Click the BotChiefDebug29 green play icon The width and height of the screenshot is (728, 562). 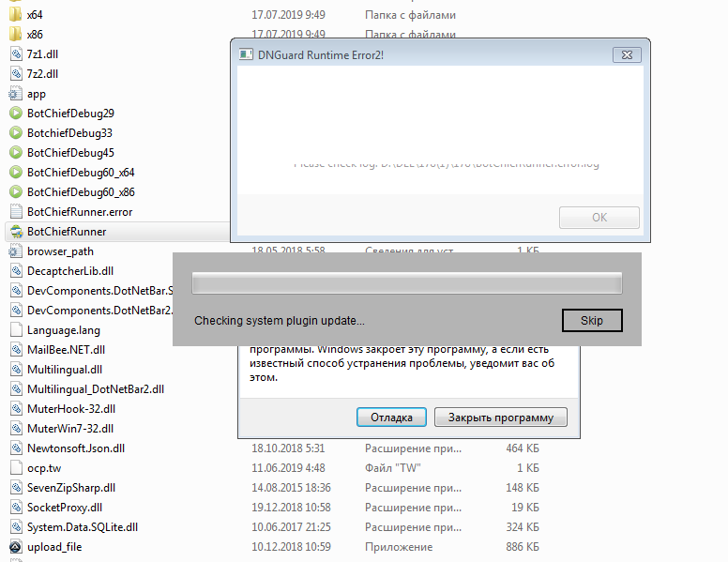coord(16,113)
